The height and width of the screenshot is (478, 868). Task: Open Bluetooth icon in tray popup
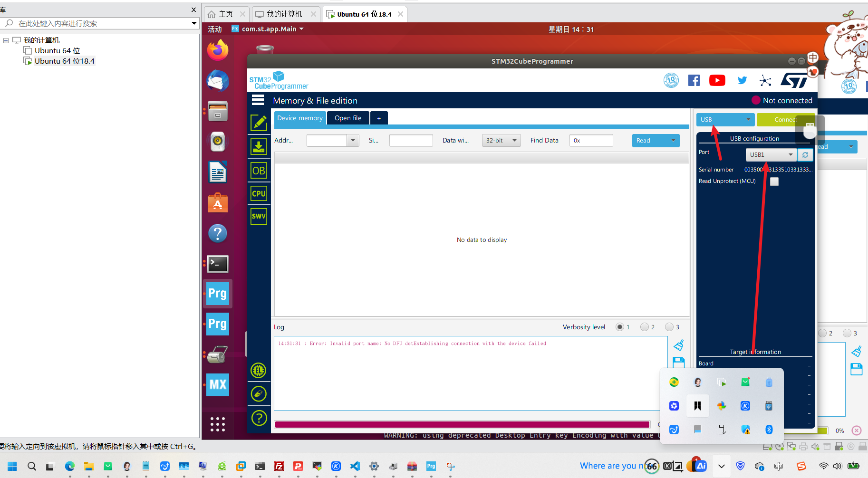[769, 430]
